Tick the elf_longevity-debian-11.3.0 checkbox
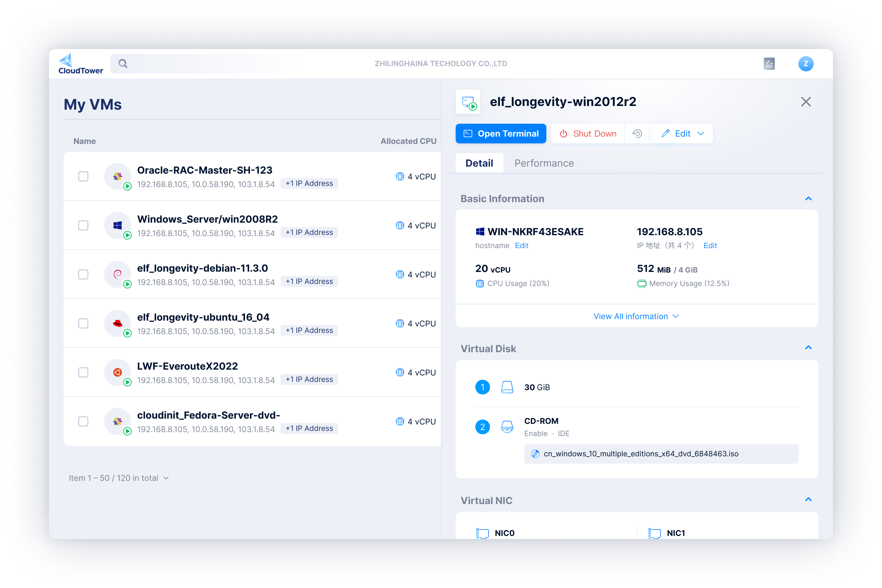 (83, 274)
